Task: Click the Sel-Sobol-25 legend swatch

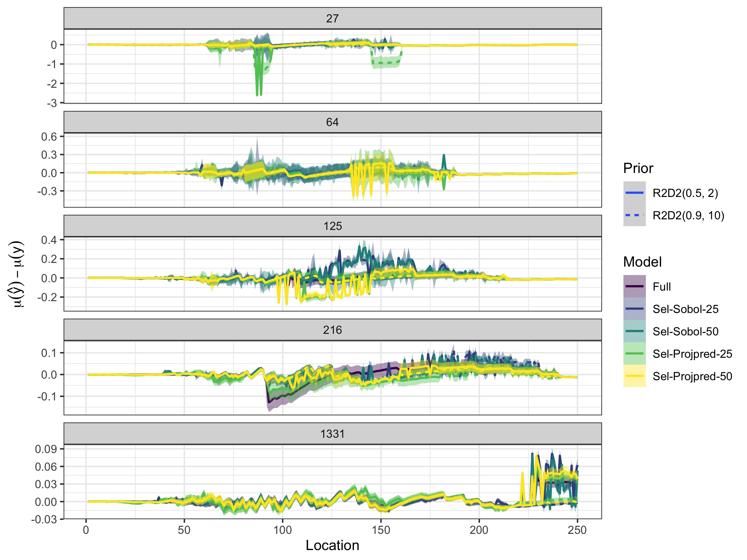Action: [x=634, y=309]
